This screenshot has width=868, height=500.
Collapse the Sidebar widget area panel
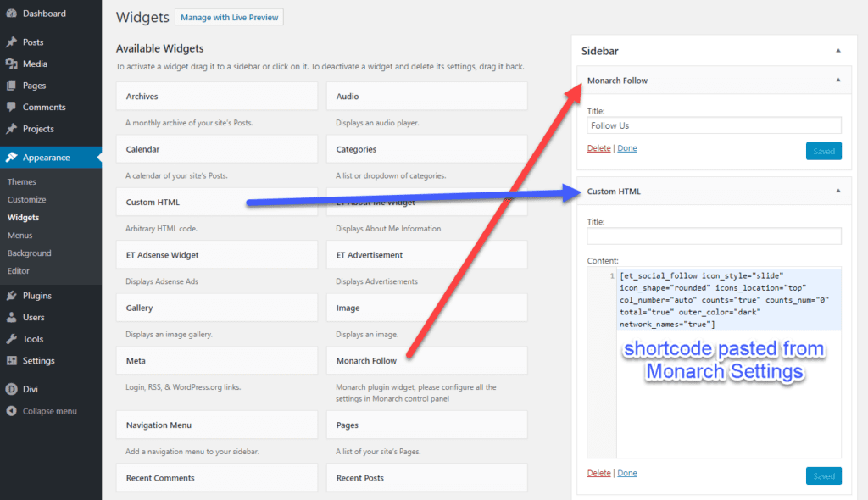(x=837, y=50)
